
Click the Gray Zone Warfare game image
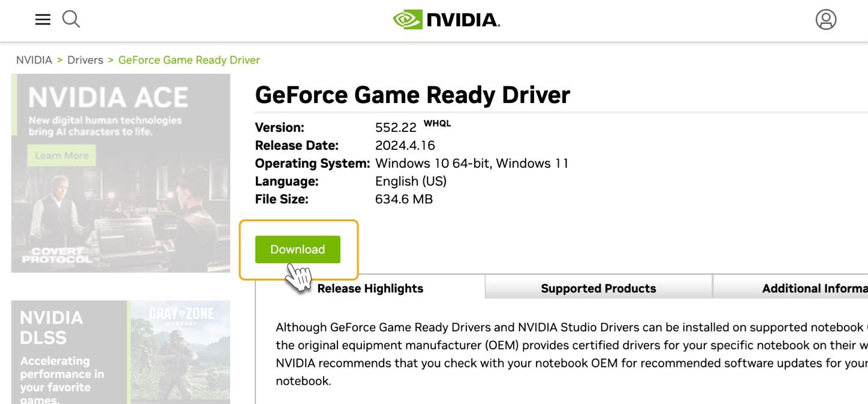click(180, 352)
